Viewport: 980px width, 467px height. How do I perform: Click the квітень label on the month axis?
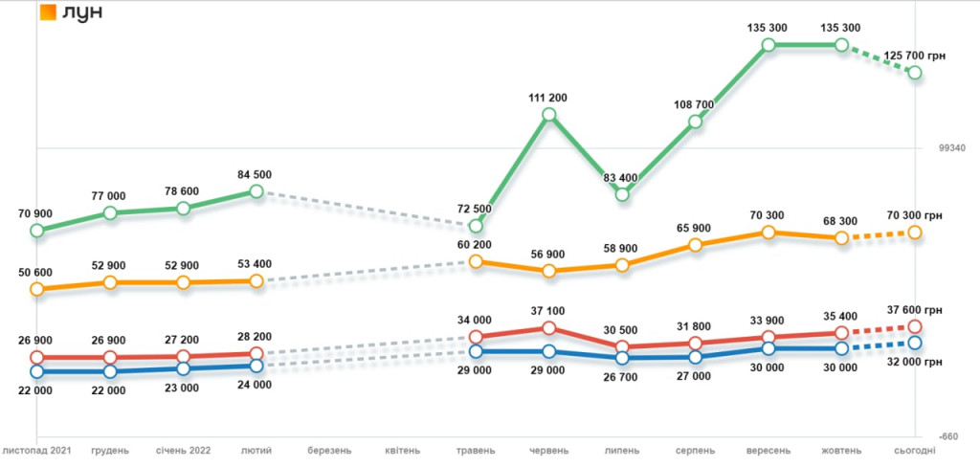pyautogui.click(x=403, y=450)
